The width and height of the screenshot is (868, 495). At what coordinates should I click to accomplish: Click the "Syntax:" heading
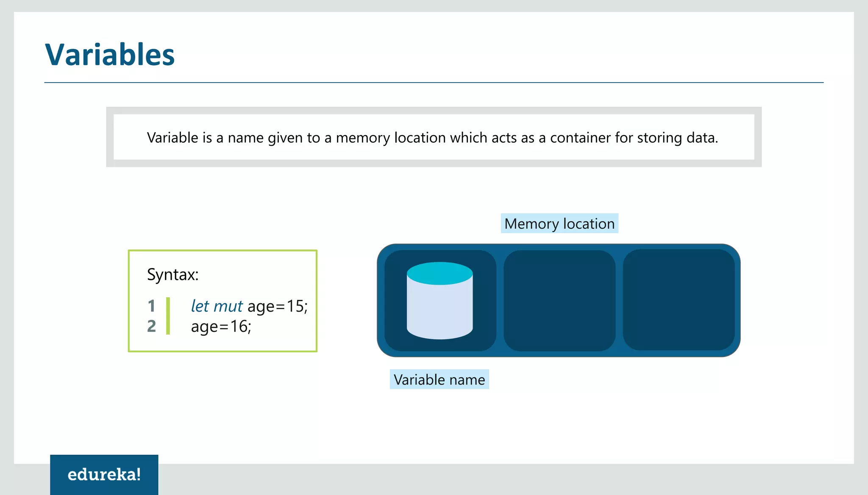point(172,274)
